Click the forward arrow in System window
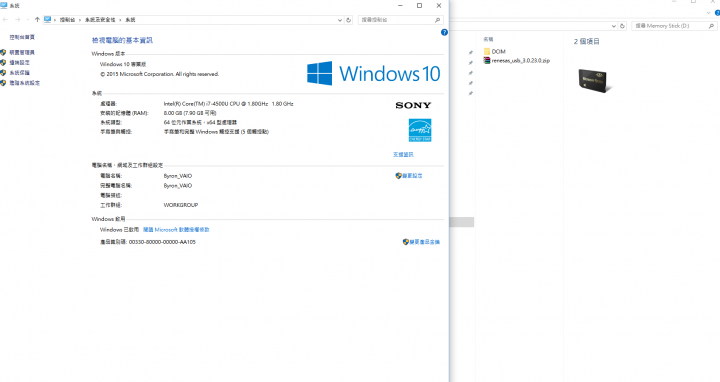 17,20
